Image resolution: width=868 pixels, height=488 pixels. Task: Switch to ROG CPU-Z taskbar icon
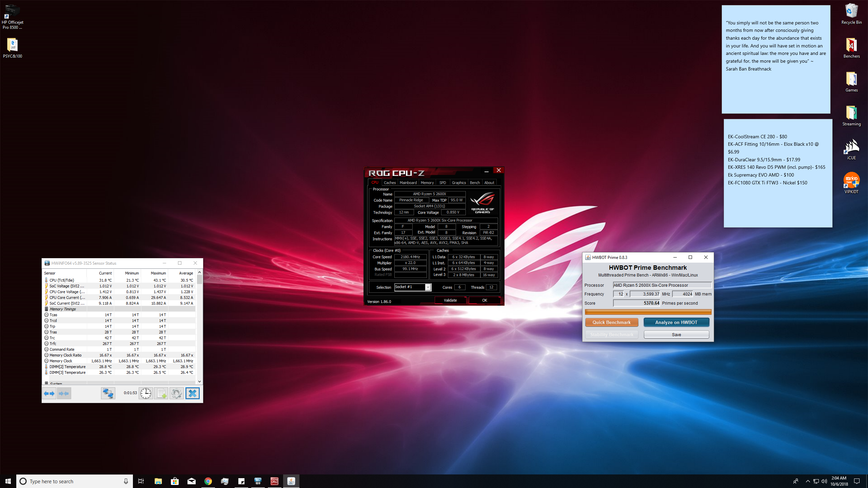[275, 481]
